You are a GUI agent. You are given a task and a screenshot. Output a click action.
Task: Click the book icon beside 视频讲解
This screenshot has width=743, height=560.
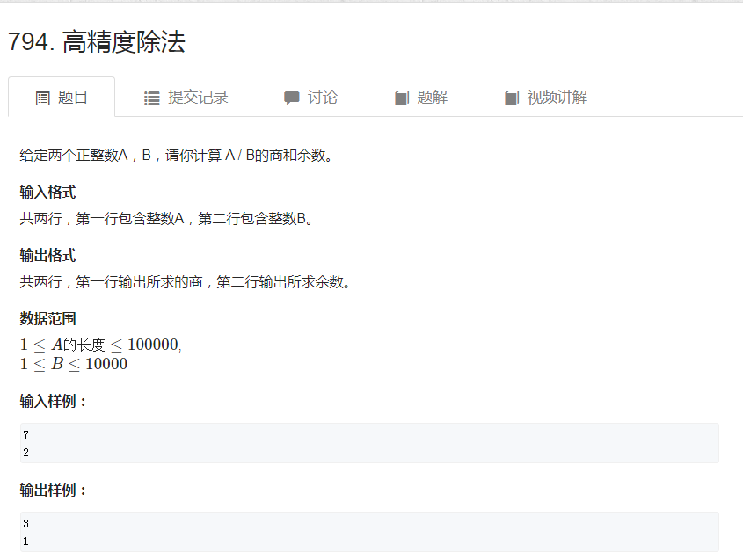(x=512, y=98)
